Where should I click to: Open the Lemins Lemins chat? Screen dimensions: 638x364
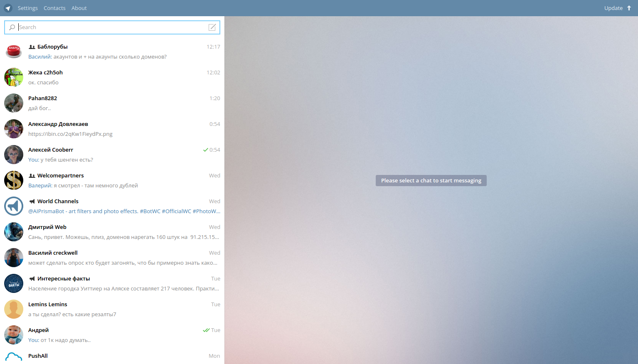point(112,310)
